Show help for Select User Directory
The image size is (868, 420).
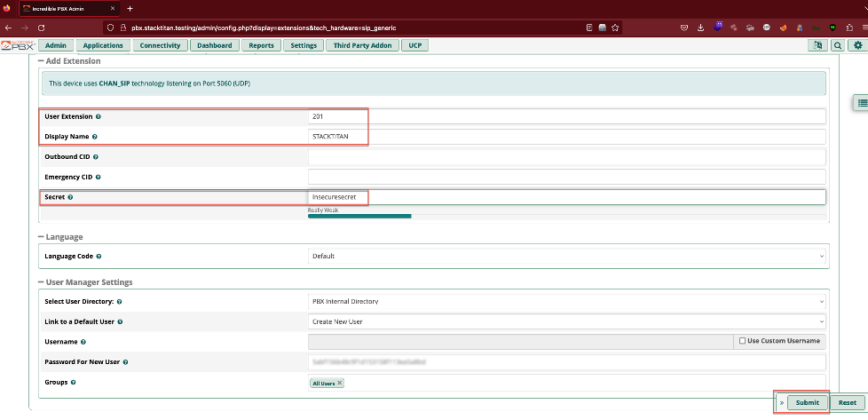tap(120, 302)
